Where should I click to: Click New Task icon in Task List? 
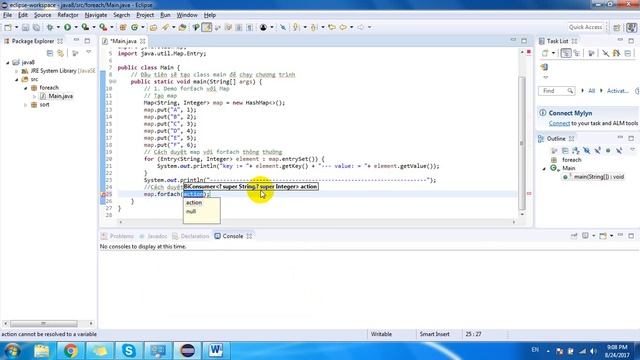[x=545, y=53]
